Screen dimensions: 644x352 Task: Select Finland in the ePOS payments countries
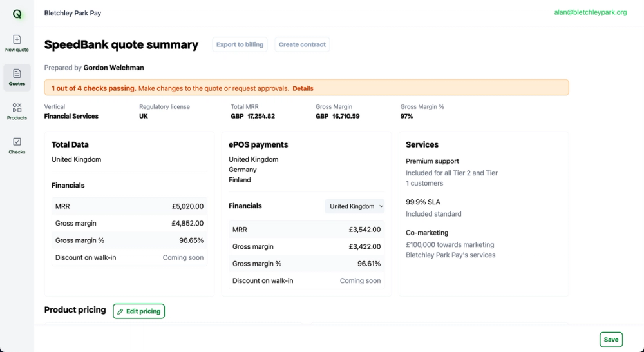tap(240, 180)
